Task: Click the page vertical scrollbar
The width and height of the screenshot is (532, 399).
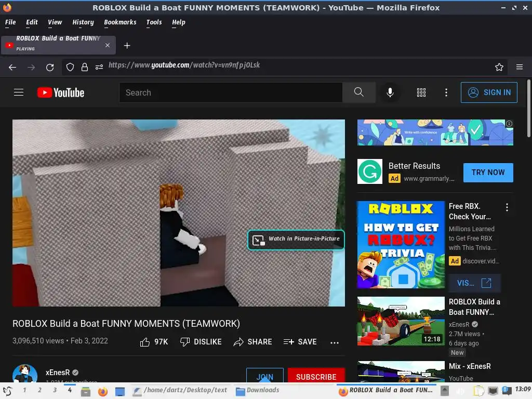Action: [x=528, y=109]
